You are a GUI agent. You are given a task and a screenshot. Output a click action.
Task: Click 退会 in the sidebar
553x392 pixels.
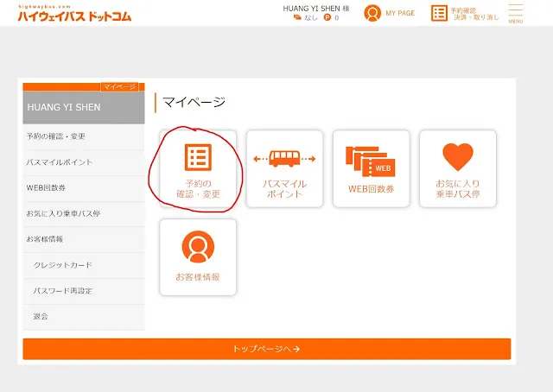coord(84,317)
